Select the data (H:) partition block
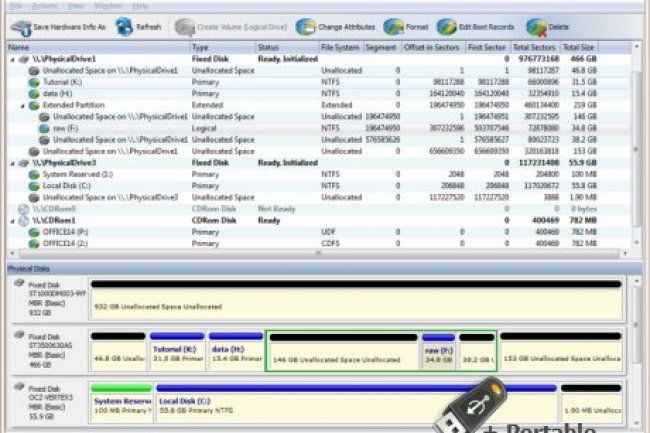 (236, 354)
